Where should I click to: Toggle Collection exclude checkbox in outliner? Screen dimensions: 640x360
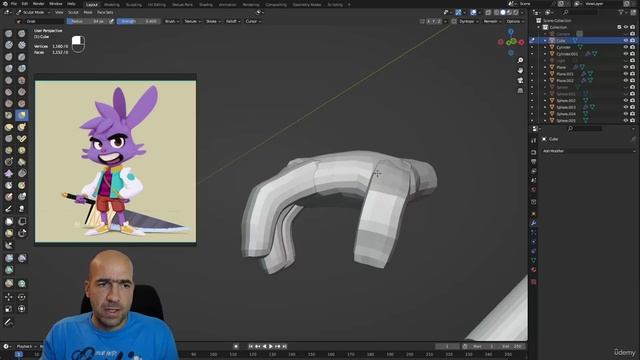(619, 27)
